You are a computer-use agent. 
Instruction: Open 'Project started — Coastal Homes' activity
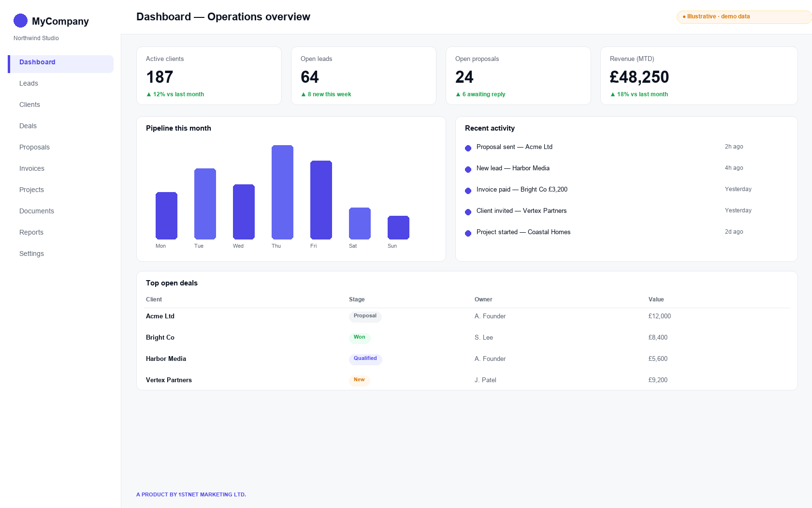tap(523, 232)
